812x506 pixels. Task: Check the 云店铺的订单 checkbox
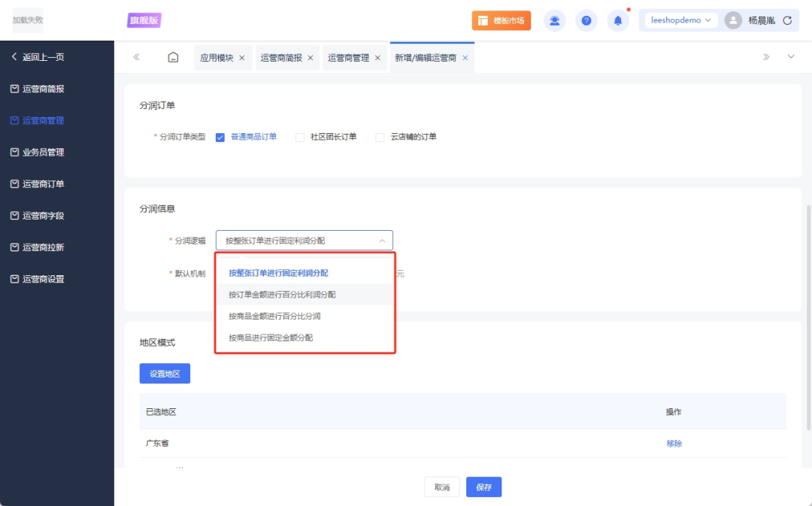pyautogui.click(x=380, y=138)
